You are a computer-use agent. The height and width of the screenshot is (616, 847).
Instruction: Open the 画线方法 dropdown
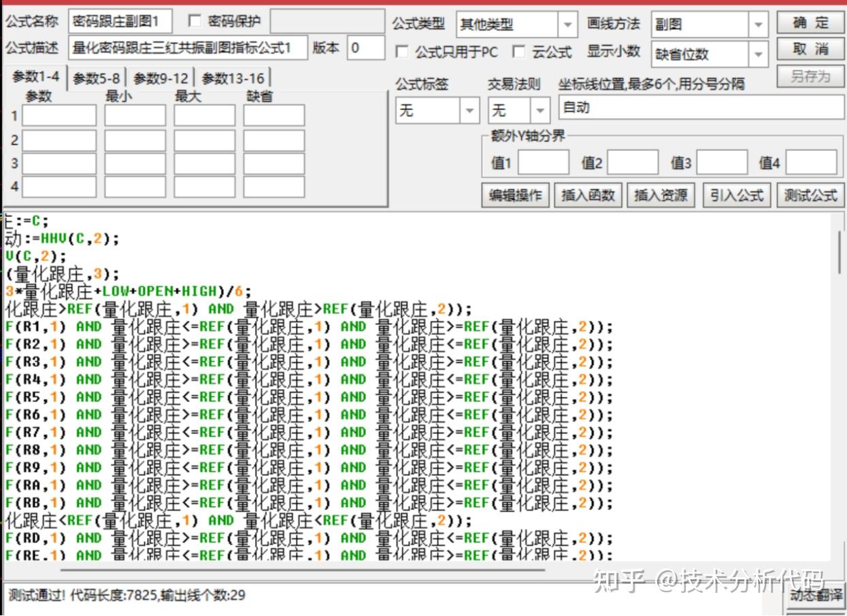pyautogui.click(x=759, y=25)
